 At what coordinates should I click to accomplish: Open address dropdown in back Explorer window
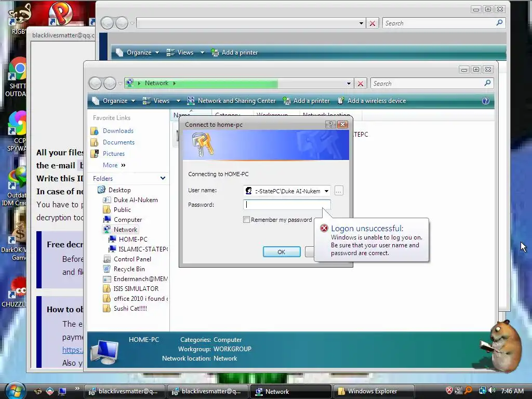pos(361,23)
